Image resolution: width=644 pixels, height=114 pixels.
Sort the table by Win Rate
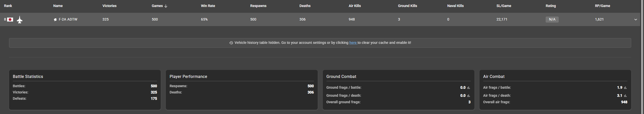pos(208,6)
